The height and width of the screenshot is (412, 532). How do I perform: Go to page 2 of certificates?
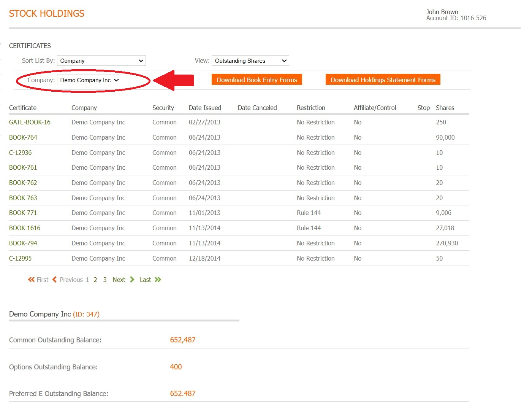[x=95, y=280]
